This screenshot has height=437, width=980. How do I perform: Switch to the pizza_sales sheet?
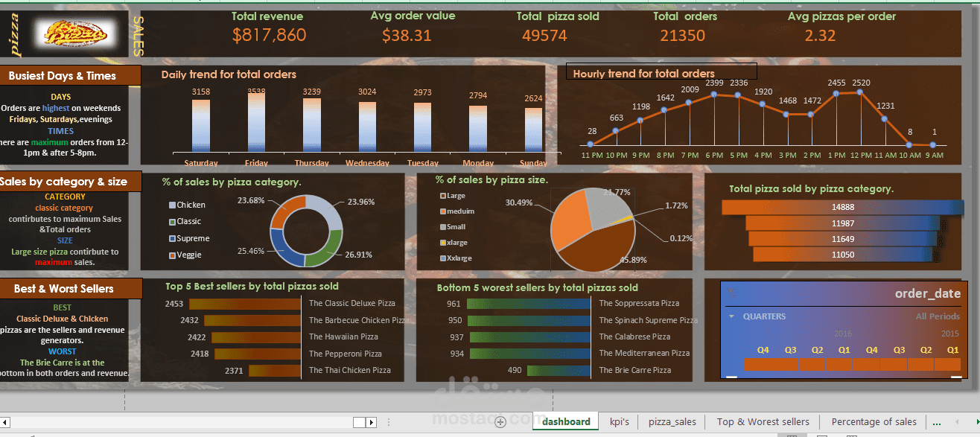point(672,422)
